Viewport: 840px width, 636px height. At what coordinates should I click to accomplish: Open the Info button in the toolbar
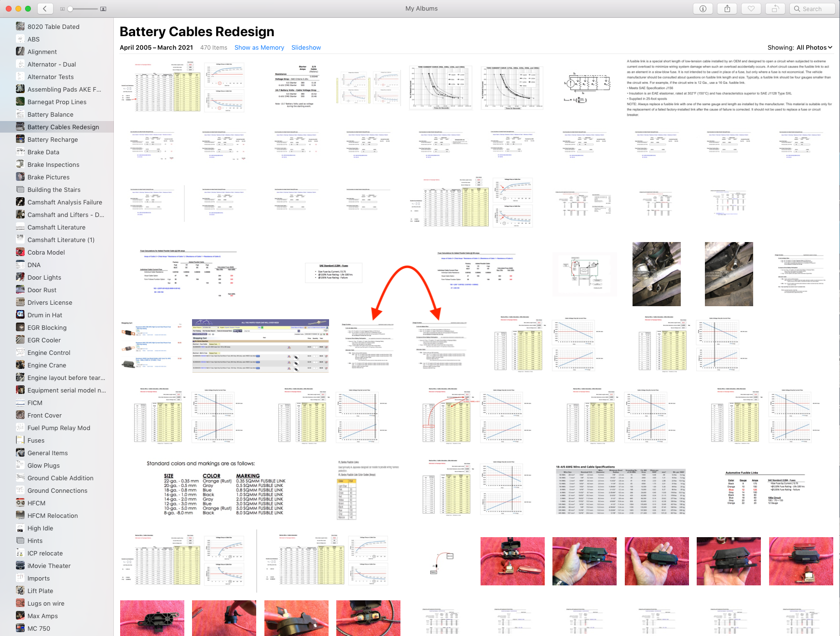pos(703,9)
